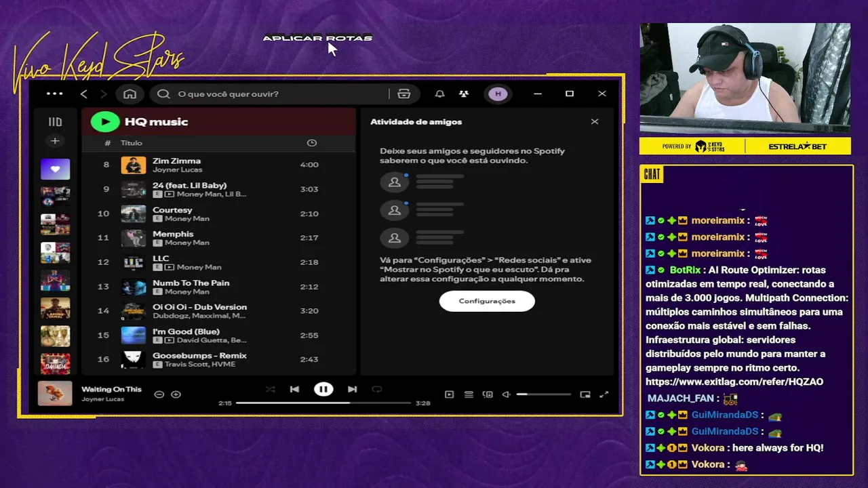Enter full screen with arrows icon
868x488 pixels.
tap(604, 394)
